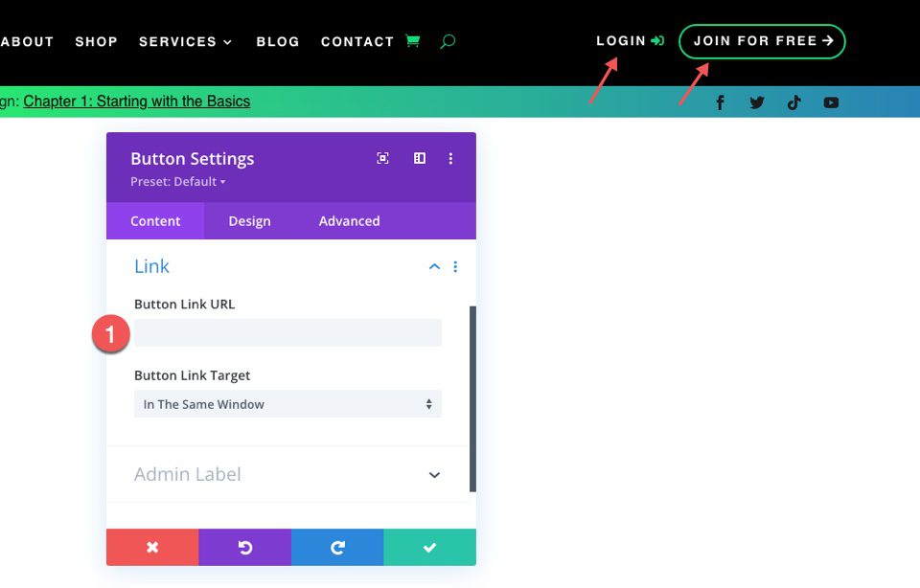Save changes with the green check icon
Viewport: 920px width, 588px height.
tap(429, 547)
